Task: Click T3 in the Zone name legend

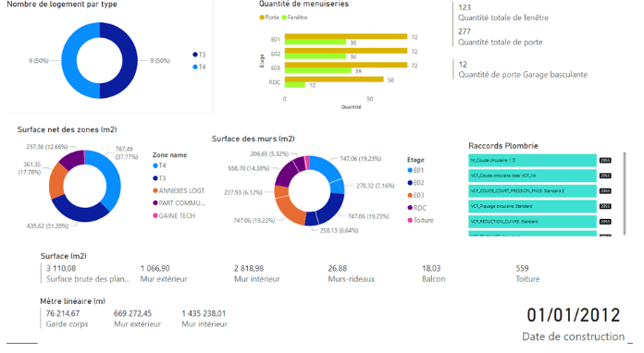Action: pyautogui.click(x=159, y=178)
